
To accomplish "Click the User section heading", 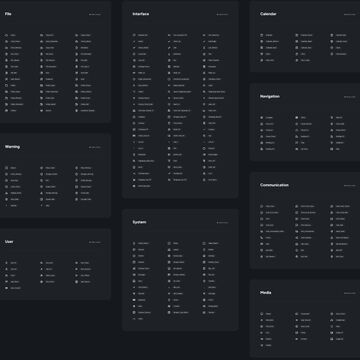I will pos(9,241).
